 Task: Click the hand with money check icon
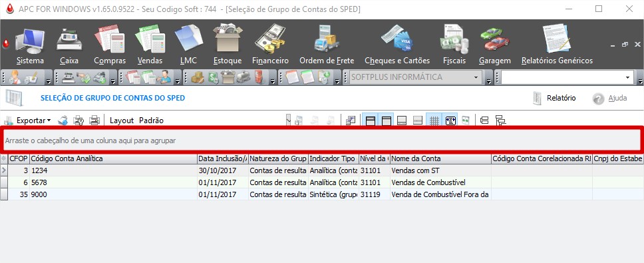click(x=84, y=77)
